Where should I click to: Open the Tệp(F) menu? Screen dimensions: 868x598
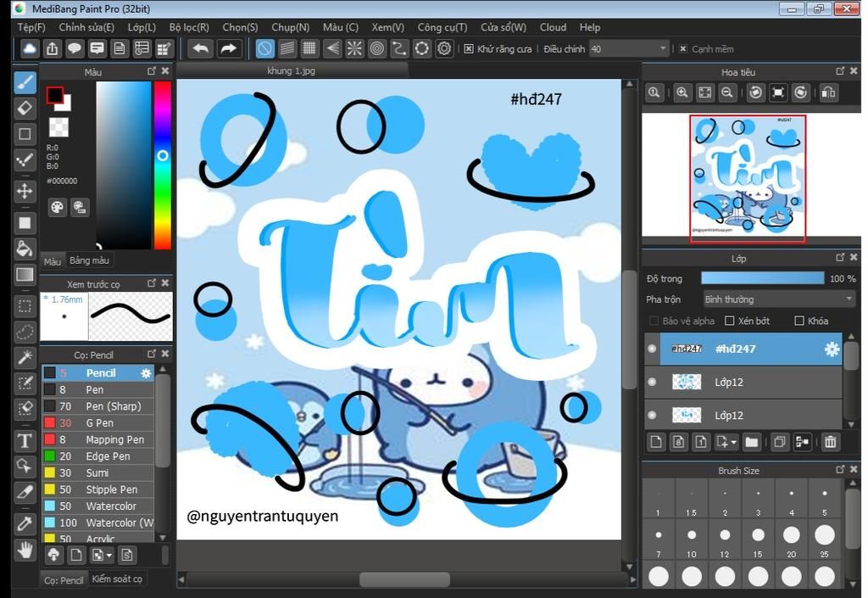pos(31,27)
